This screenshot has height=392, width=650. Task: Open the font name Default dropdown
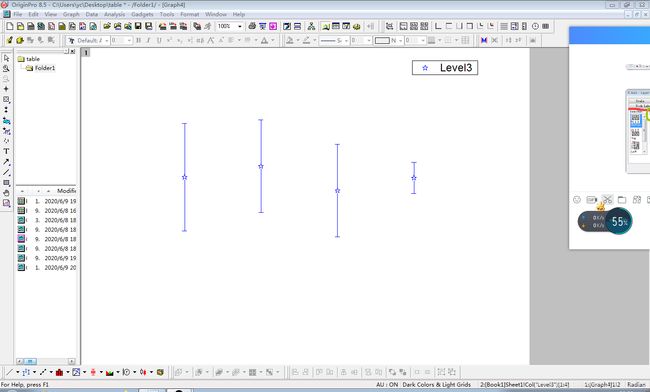(x=107, y=40)
